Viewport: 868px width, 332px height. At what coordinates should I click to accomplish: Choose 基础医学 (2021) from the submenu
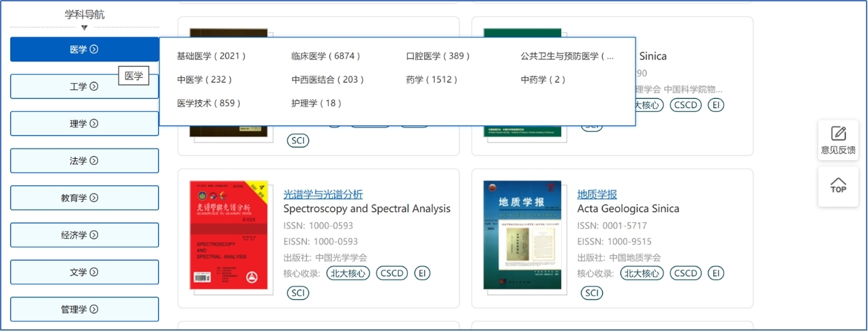pyautogui.click(x=211, y=56)
